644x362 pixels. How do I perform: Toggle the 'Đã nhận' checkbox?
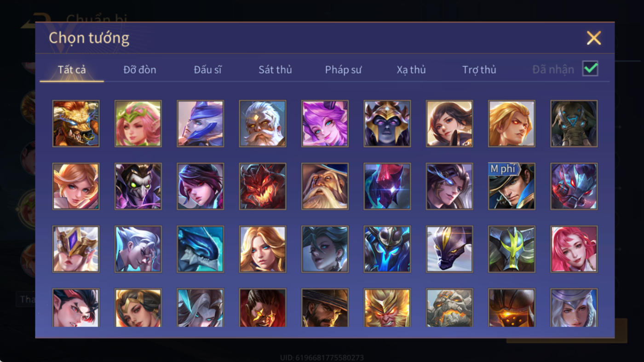click(590, 69)
